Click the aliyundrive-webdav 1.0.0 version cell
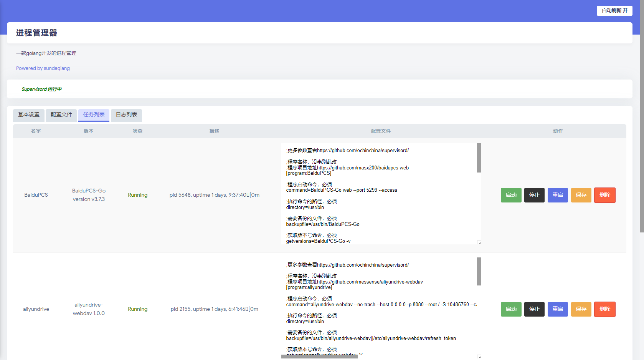The height and width of the screenshot is (360, 644). [x=89, y=309]
